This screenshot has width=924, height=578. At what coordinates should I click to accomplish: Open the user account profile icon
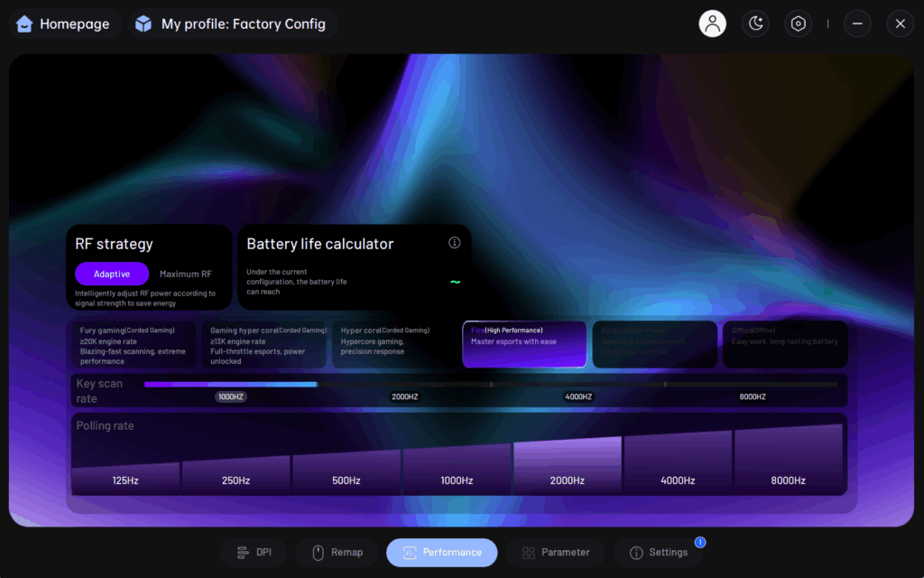tap(713, 23)
